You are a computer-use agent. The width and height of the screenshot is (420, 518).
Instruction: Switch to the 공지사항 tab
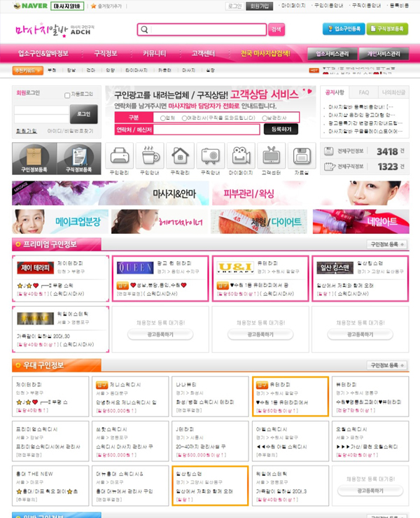[x=335, y=92]
